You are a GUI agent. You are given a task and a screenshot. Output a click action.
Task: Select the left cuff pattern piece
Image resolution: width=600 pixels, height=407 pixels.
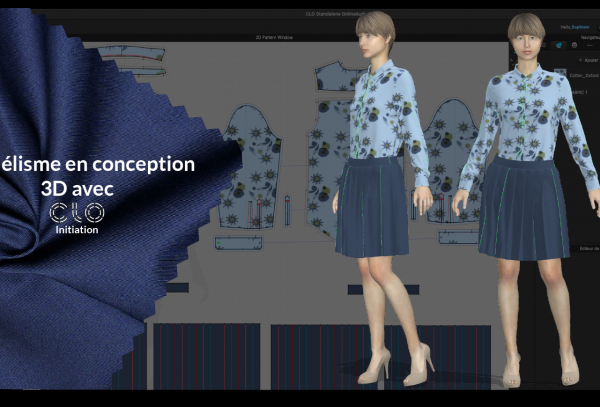tap(238, 243)
